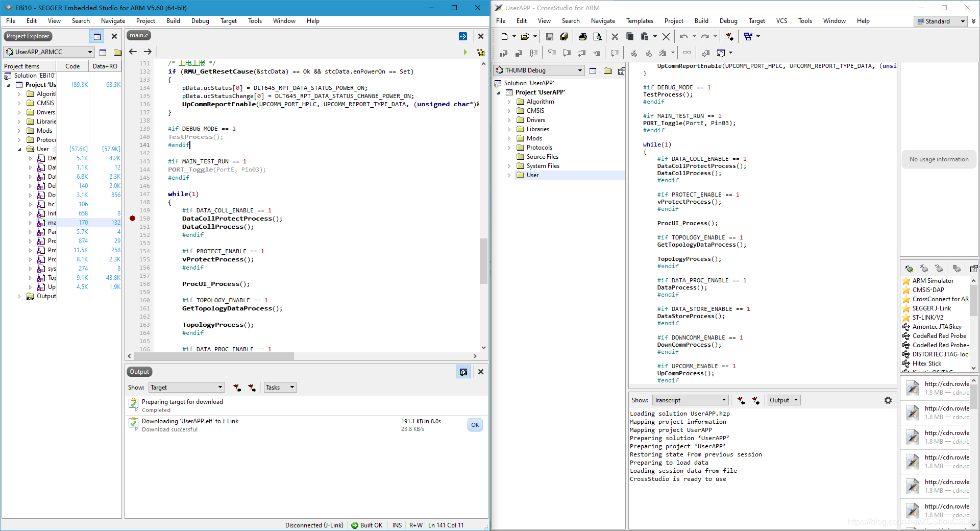Click the Print icon in CrossStudio toolbar
Screen dimensions: 980x531
[582, 36]
